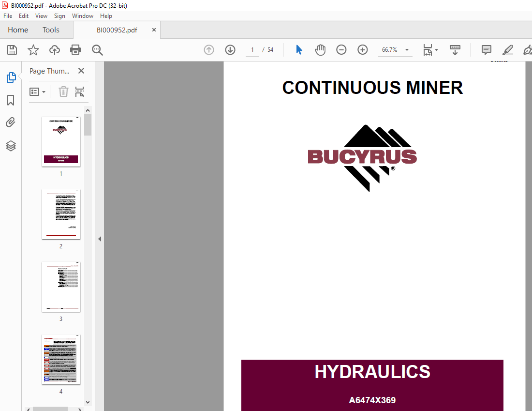Open the zoom percentage dropdown
Screen dimensions: 532x411
point(407,50)
